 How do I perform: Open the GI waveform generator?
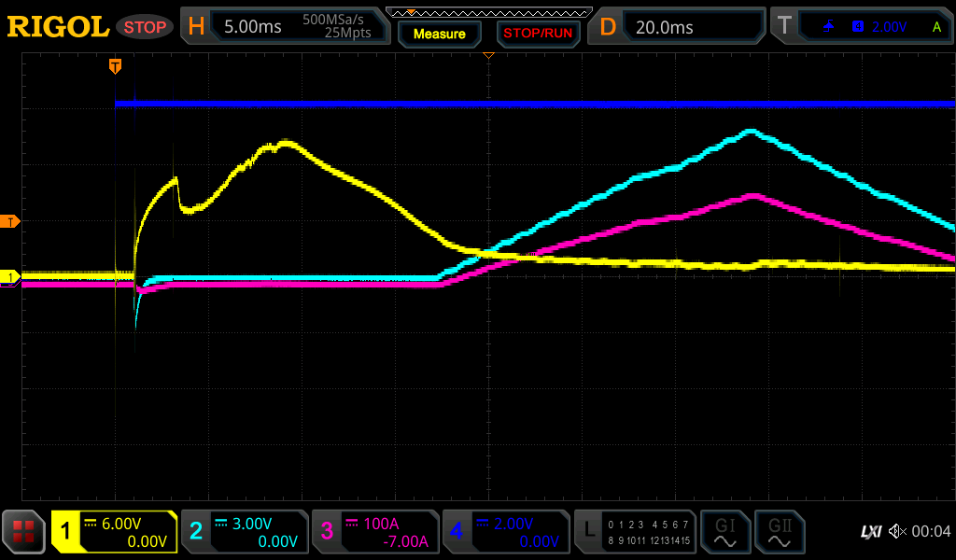click(x=724, y=532)
